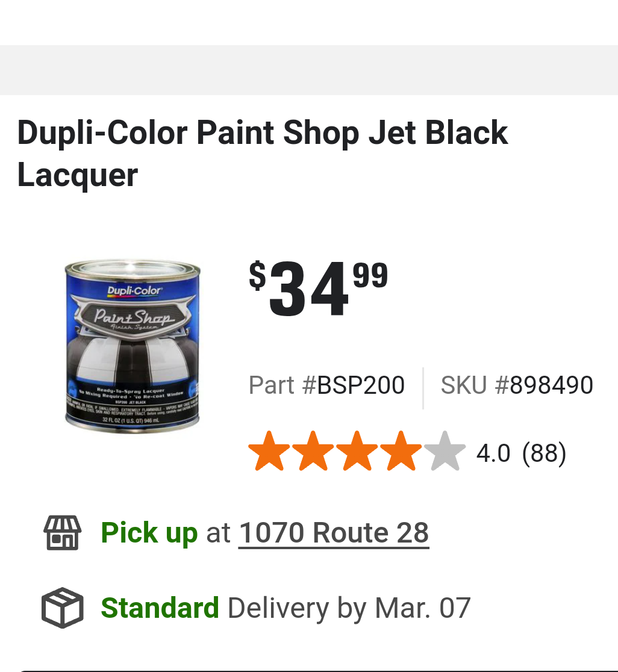Click the 4.0 rating value
Image resolution: width=618 pixels, height=672 pixels.
[493, 453]
